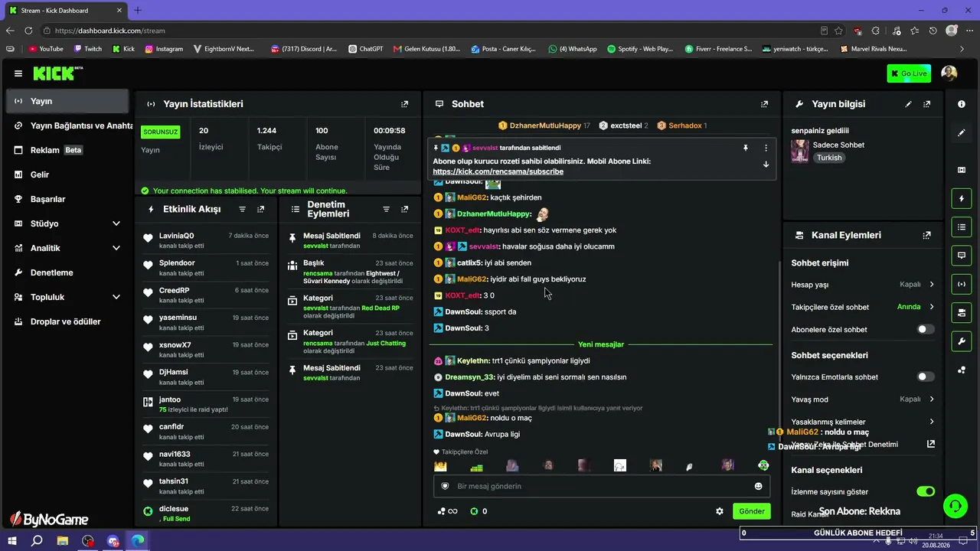Expand the Analitik sidebar section
The height and width of the screenshot is (551, 980).
click(x=116, y=248)
